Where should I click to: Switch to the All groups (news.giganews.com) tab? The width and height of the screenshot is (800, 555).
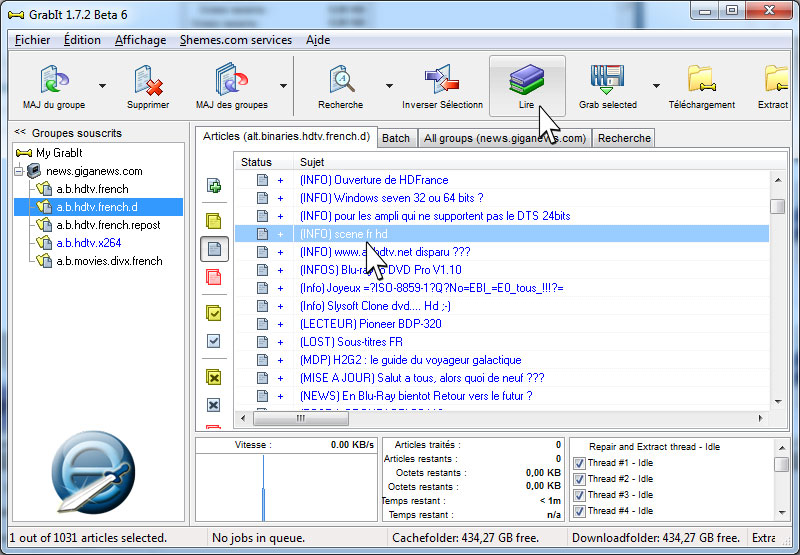click(x=505, y=138)
